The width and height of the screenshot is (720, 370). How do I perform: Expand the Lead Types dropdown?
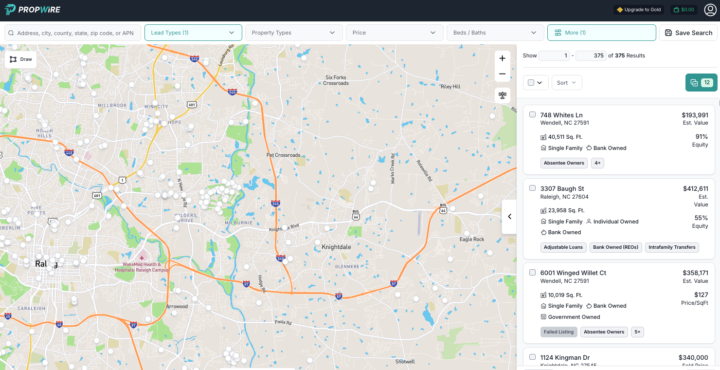click(x=193, y=33)
